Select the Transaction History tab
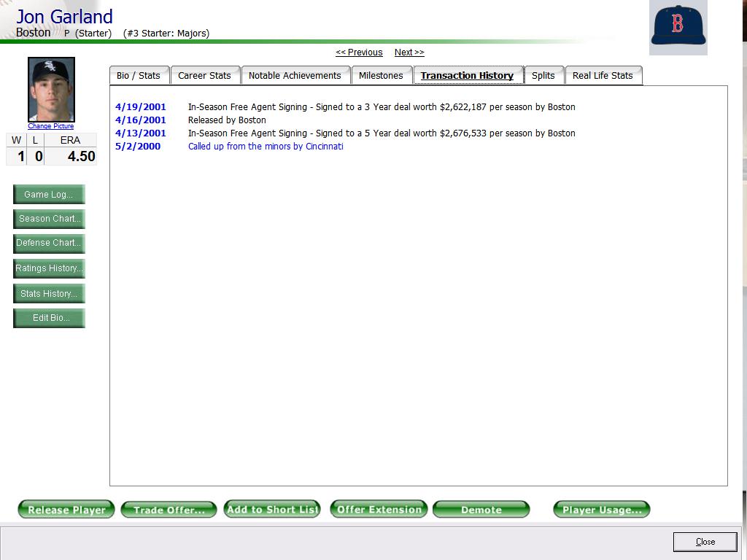This screenshot has height=560, width=747. coord(467,75)
